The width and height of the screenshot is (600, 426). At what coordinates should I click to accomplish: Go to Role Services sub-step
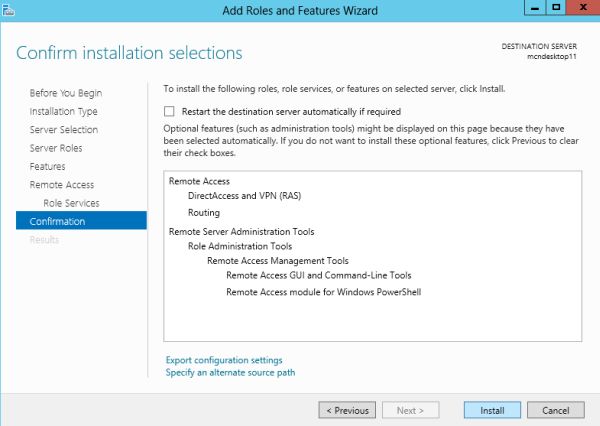[71, 203]
